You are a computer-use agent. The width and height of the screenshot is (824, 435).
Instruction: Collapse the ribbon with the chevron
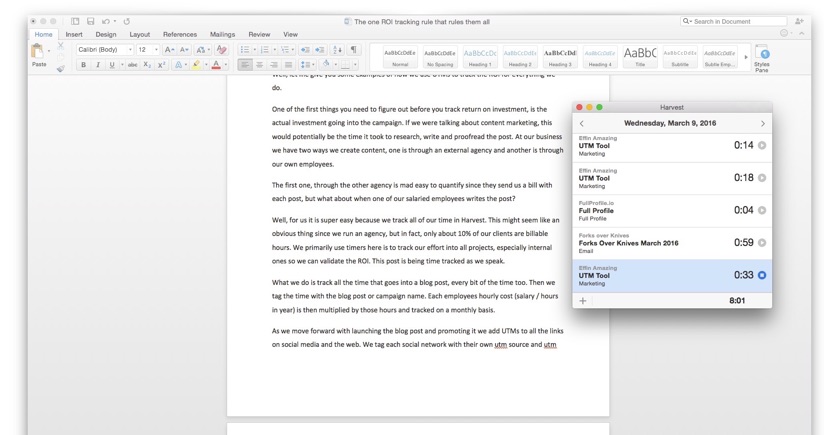802,33
